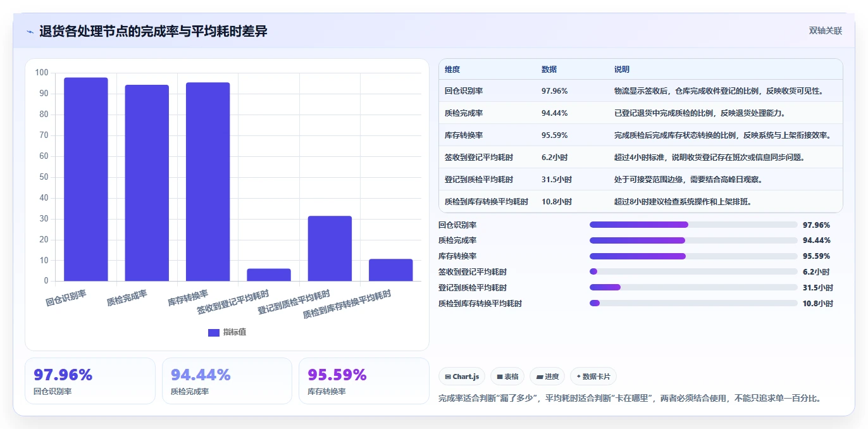Click table cell 10.8小时
This screenshot has width=868, height=429.
557,202
